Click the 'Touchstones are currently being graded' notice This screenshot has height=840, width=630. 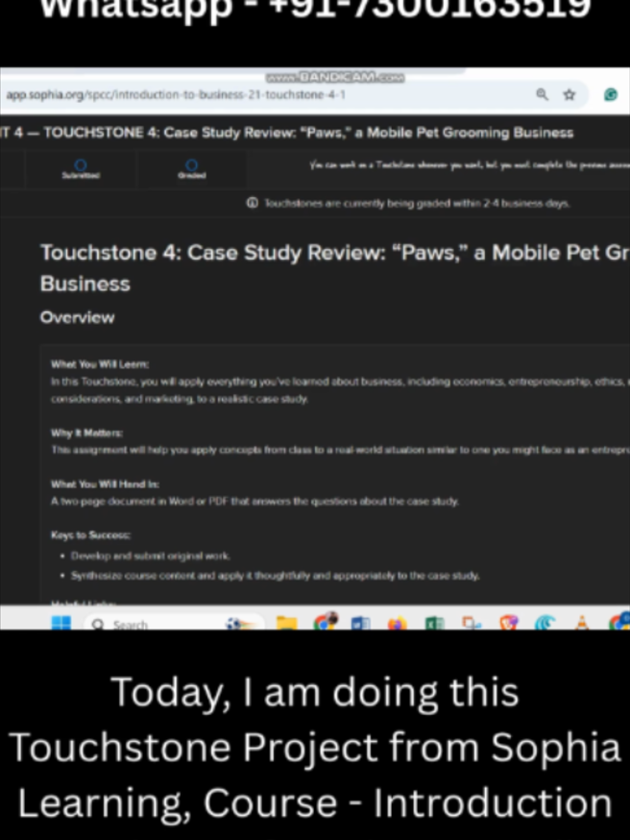click(417, 203)
